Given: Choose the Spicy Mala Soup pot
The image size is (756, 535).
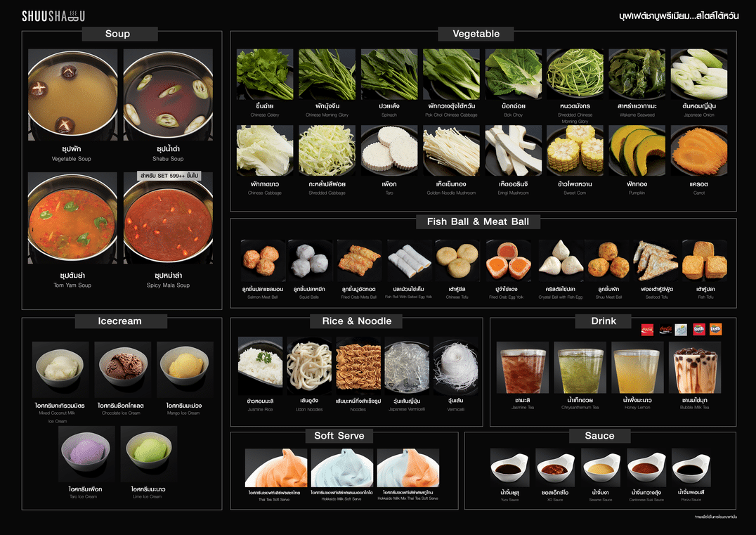Looking at the screenshot, I should 168,218.
